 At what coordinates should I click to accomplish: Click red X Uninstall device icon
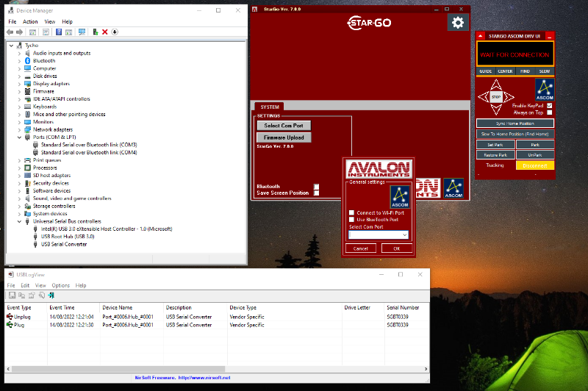[105, 32]
